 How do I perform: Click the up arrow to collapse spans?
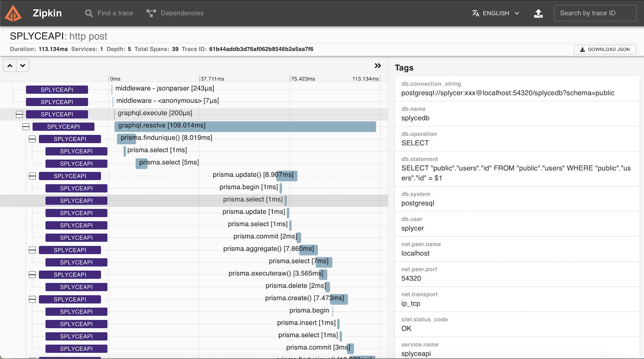10,66
